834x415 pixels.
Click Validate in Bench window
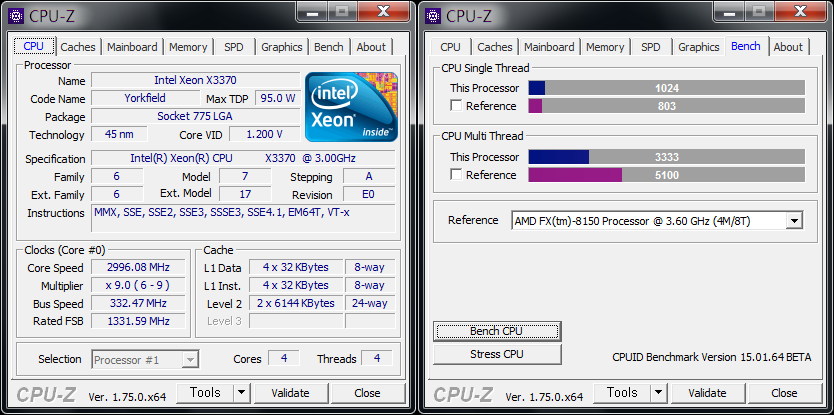pos(707,393)
